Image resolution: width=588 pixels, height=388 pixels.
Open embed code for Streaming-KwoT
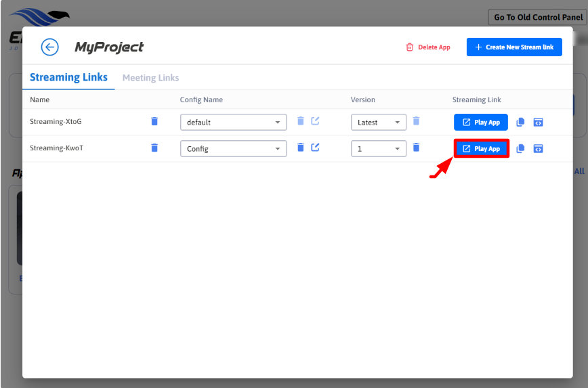(x=538, y=148)
